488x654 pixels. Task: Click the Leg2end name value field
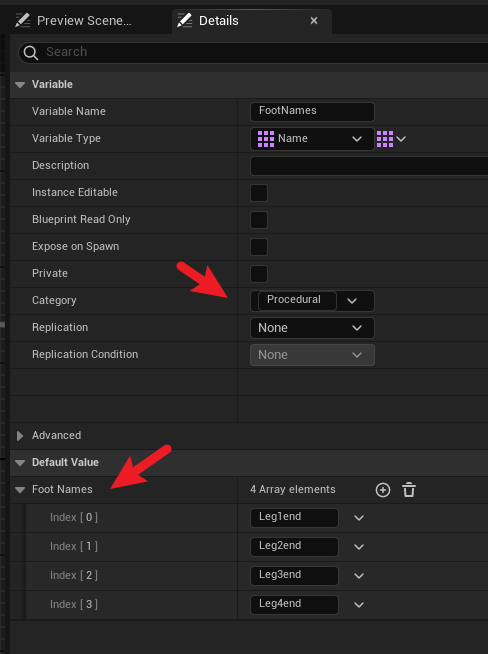(x=294, y=546)
